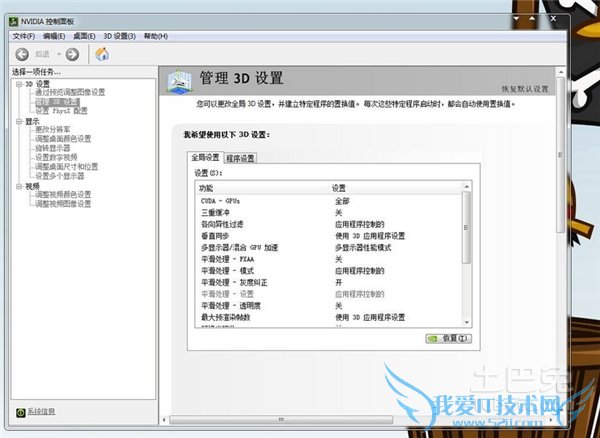Click the 功能 column header
Image resolution: width=600 pixels, height=438 pixels.
point(262,188)
